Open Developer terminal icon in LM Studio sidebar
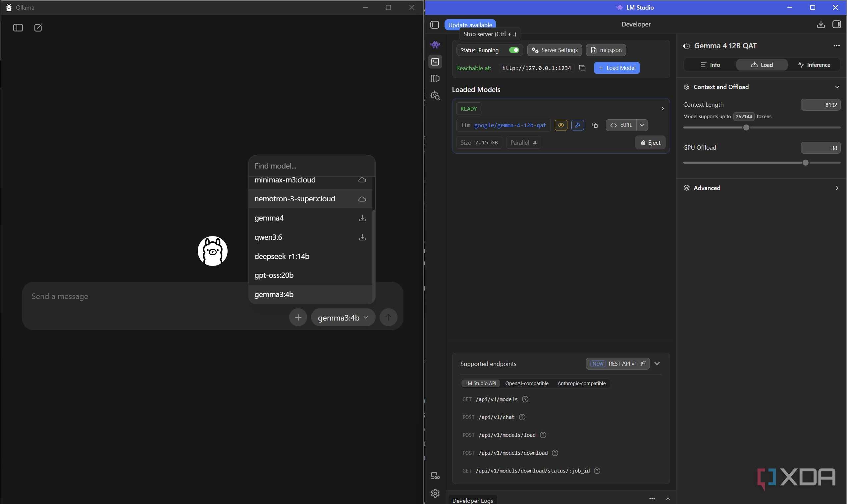847x504 pixels. [435, 62]
